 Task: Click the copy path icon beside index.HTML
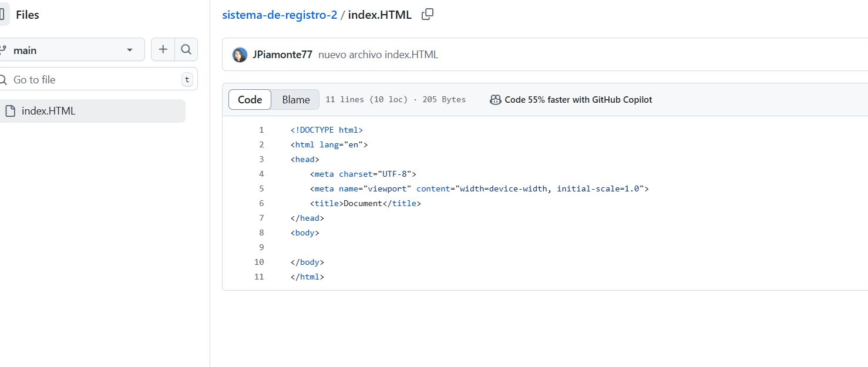tap(428, 15)
